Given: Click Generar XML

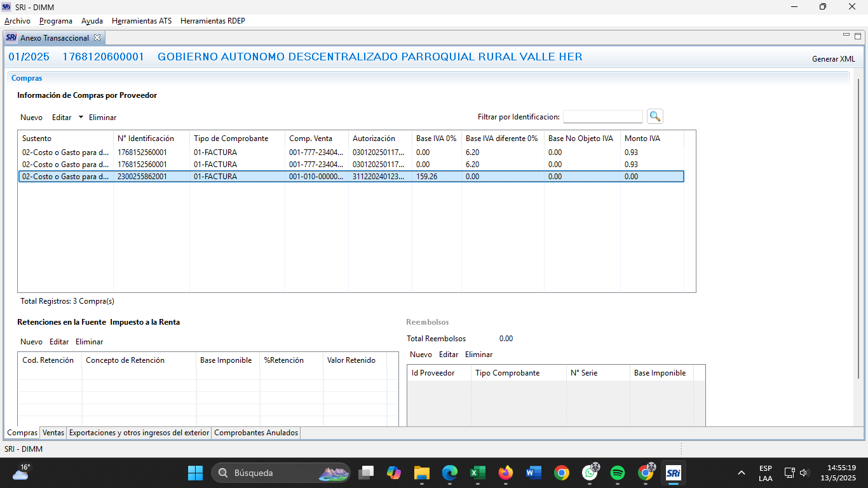Looking at the screenshot, I should [833, 59].
